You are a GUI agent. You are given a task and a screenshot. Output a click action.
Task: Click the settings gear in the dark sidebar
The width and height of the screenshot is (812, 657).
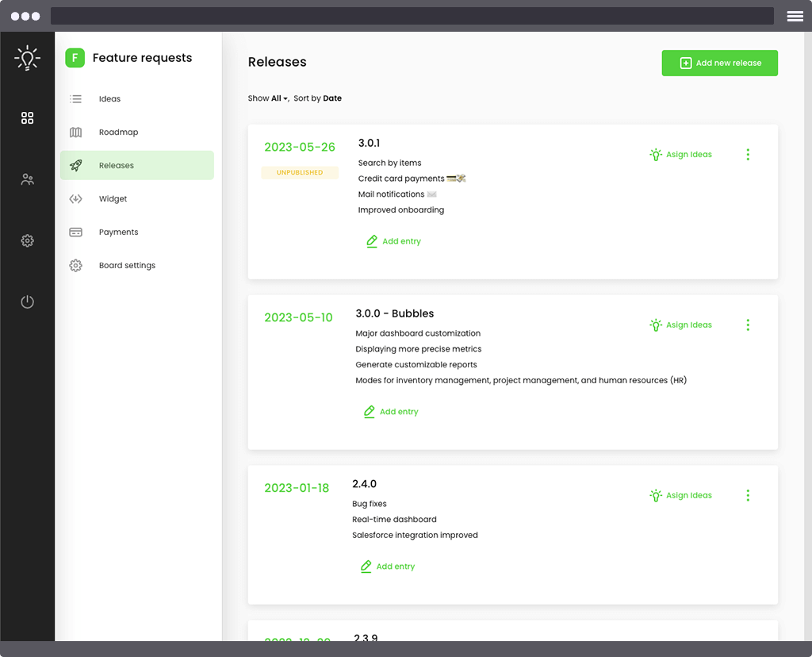click(x=27, y=240)
